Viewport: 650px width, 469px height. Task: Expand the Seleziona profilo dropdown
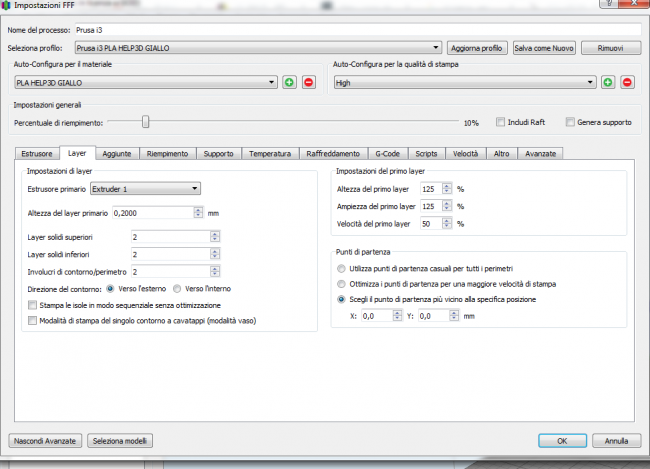pos(436,47)
